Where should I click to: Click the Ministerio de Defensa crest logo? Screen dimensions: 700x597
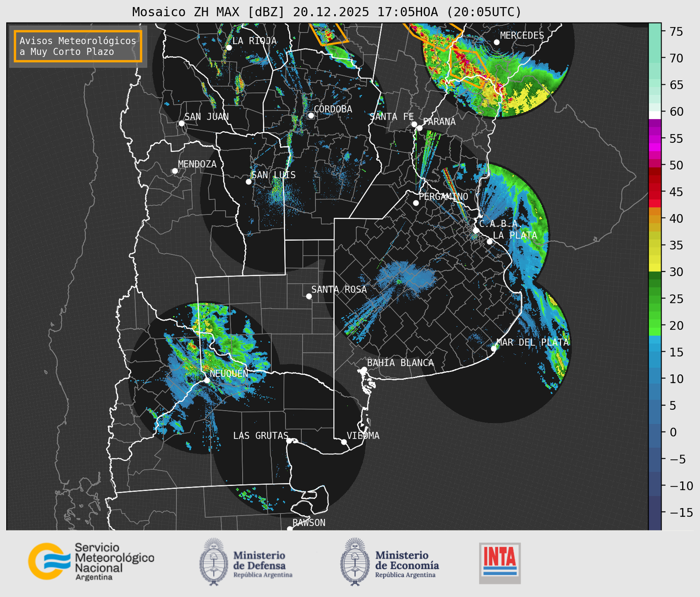pyautogui.click(x=214, y=562)
